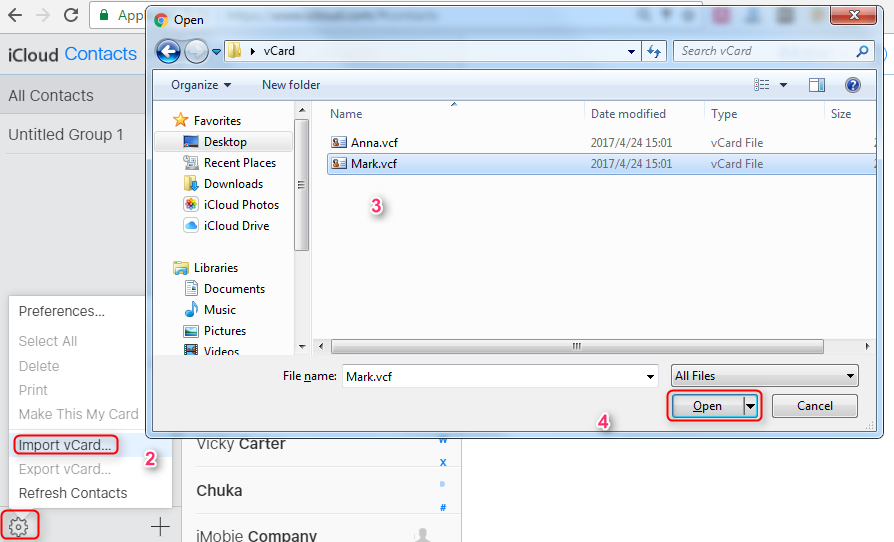894x542 pixels.
Task: Open Documents library
Action: click(234, 289)
